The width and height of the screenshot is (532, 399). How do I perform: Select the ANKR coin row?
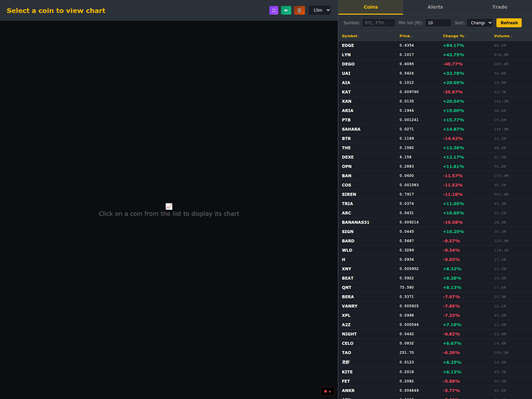click(x=435, y=391)
